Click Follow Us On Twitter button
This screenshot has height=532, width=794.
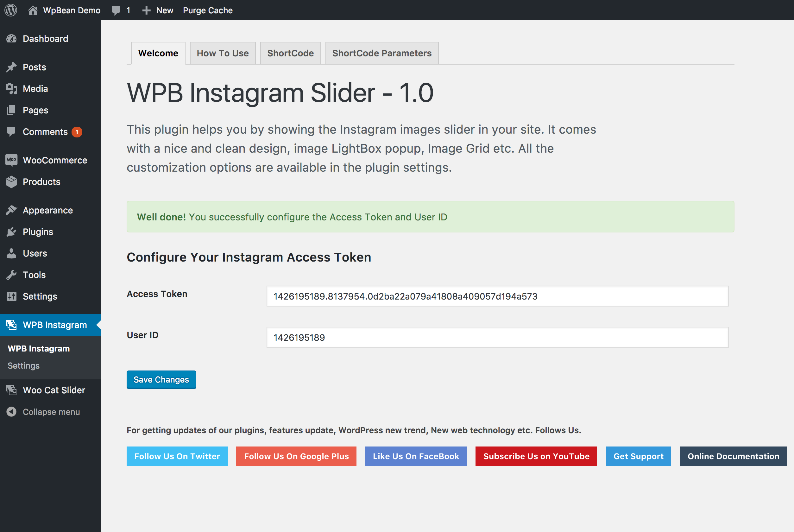pyautogui.click(x=177, y=456)
